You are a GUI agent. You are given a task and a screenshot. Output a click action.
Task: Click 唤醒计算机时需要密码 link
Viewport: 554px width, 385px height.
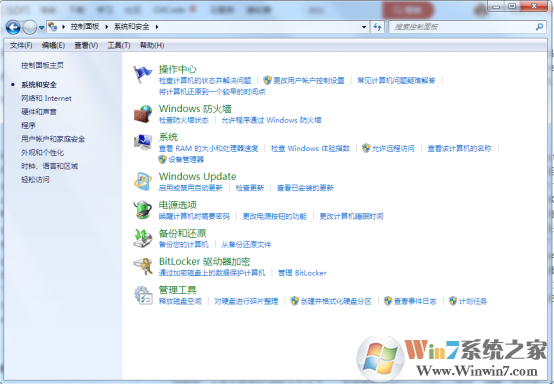[194, 216]
